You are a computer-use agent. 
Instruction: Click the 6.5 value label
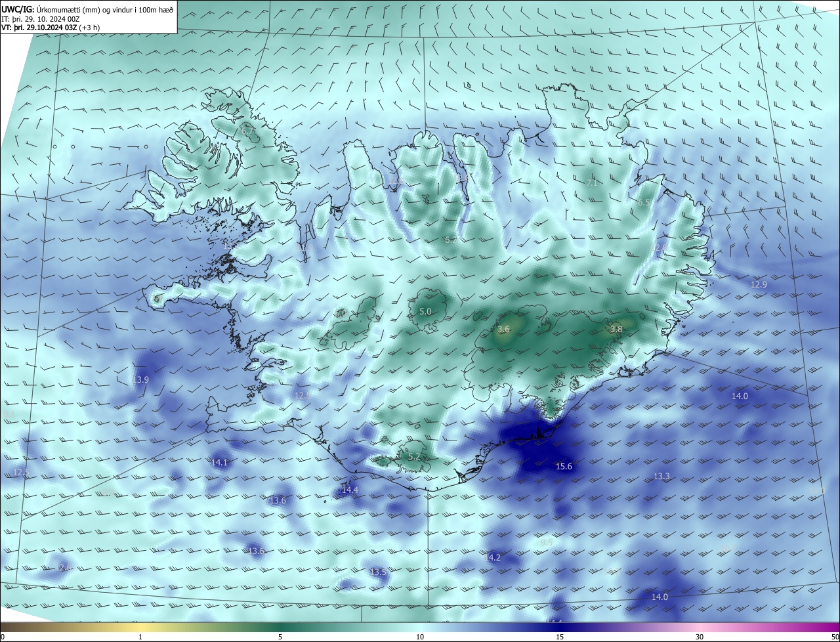pyautogui.click(x=644, y=203)
